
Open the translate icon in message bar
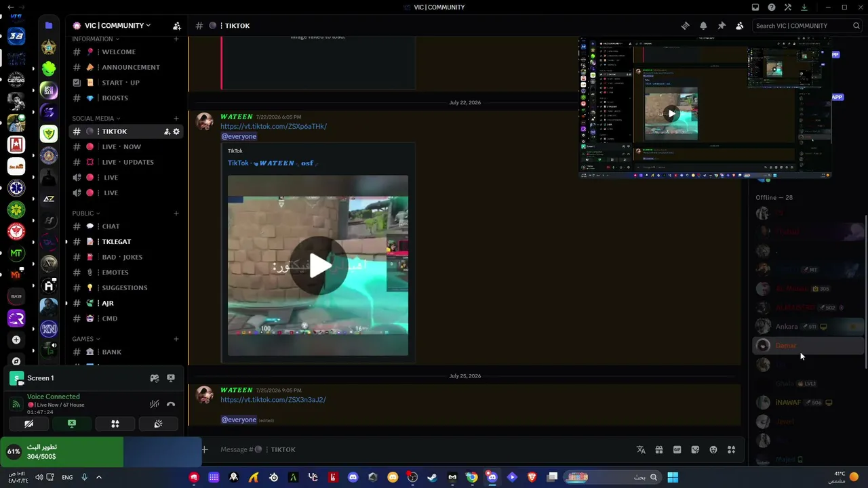[641, 449]
